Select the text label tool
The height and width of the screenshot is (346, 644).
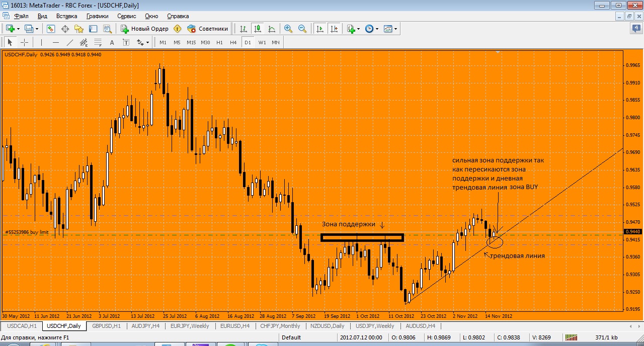126,43
